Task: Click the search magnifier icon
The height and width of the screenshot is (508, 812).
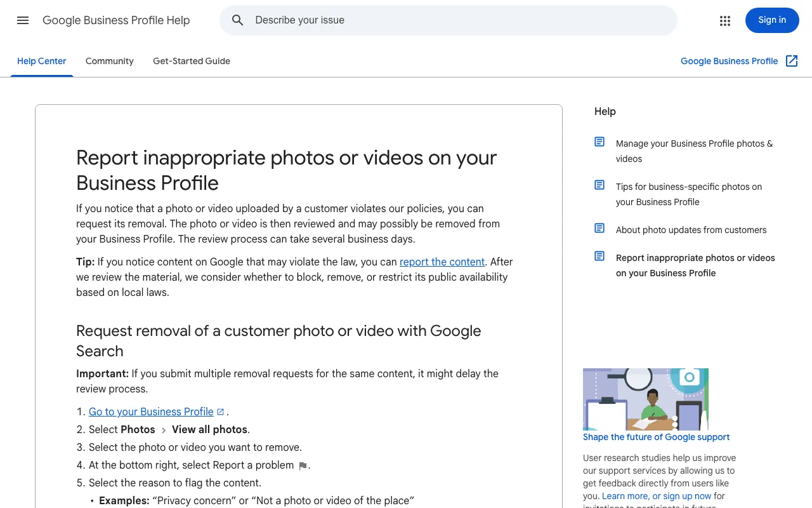Action: coord(238,20)
